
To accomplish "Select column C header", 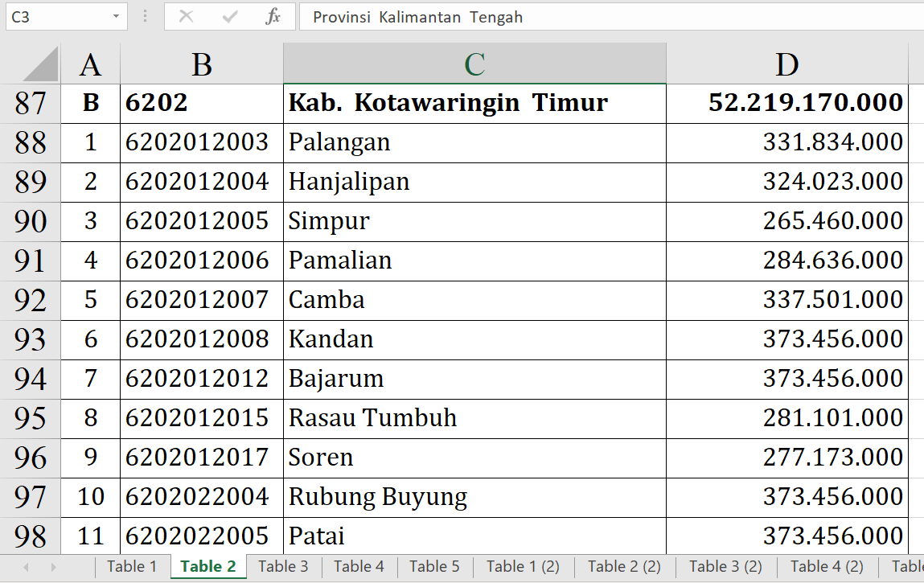I will tap(474, 64).
